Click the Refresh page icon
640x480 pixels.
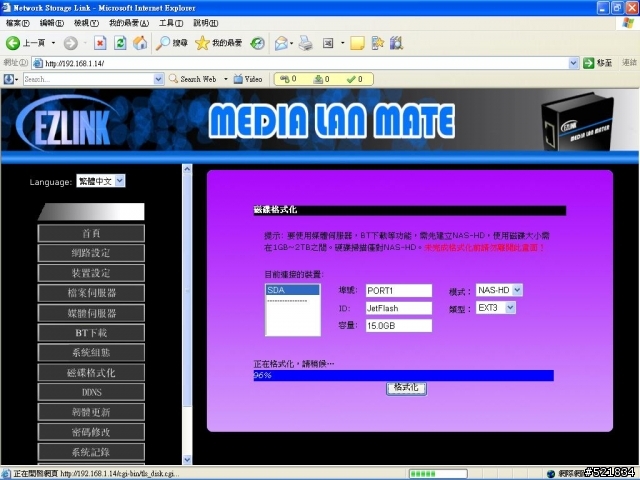[120, 43]
